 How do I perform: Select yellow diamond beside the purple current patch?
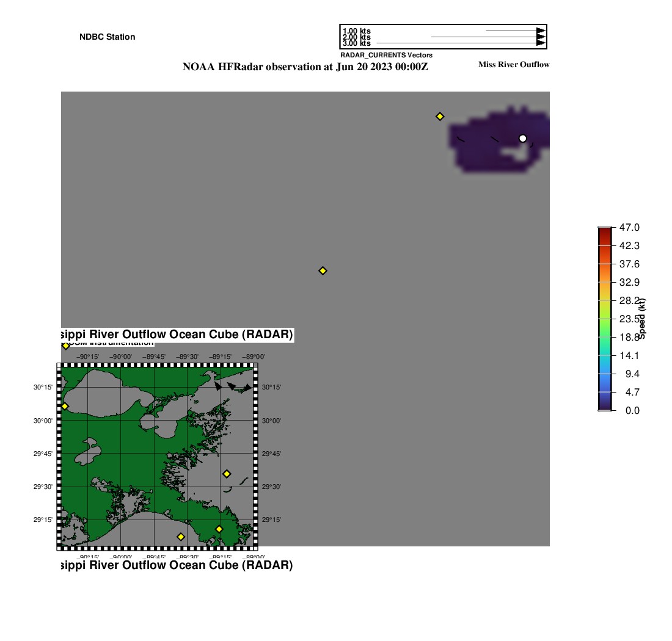[x=439, y=116]
